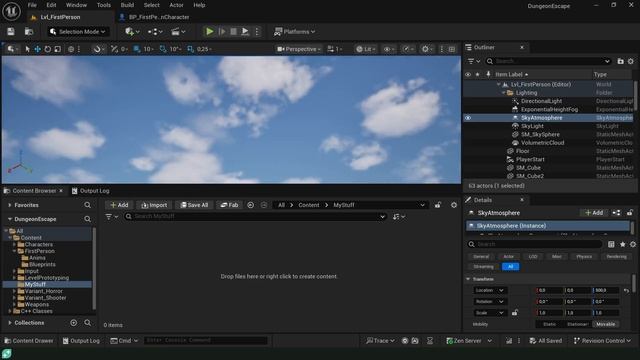Viewport: 640px width, 360px height.
Task: Click the Add component button in Details
Action: [x=594, y=213]
